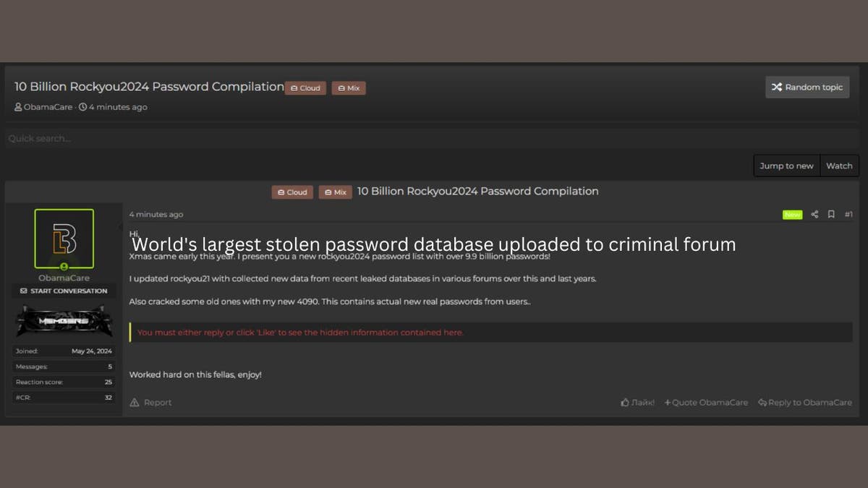This screenshot has height=488, width=868.
Task: Click the envelope icon on Start Conversation
Action: 24,290
